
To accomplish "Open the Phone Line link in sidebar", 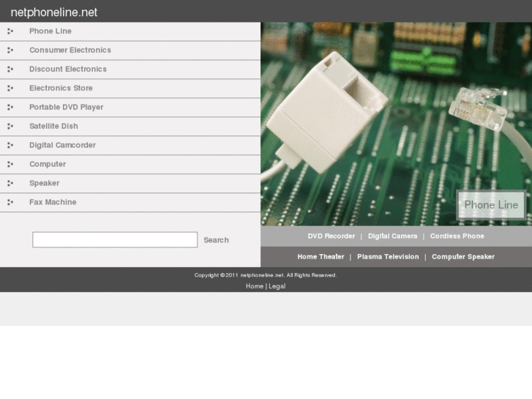I will point(50,31).
